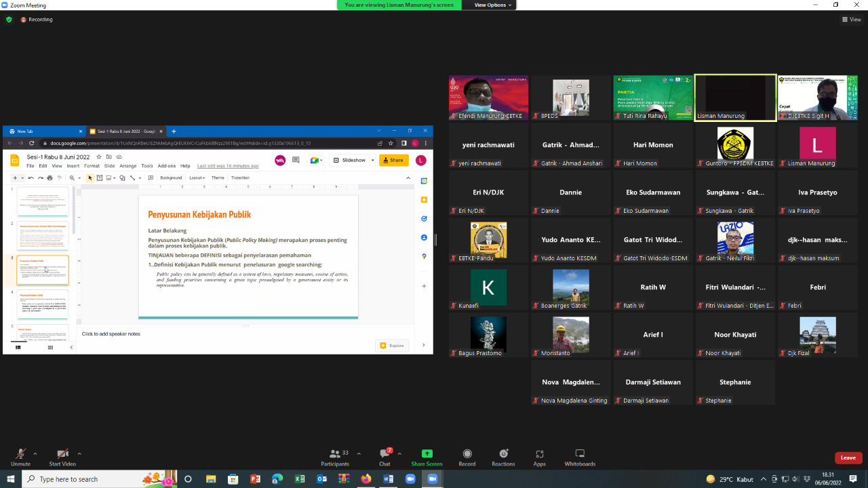Viewport: 868px width, 488px height.
Task: Expand participants options arrow beside Participants
Action: pos(359,453)
